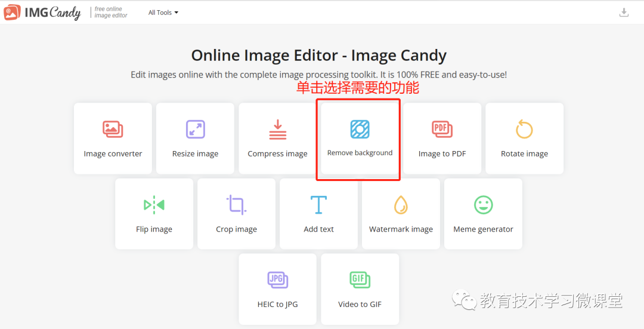Image resolution: width=644 pixels, height=329 pixels.
Task: Choose the Add text label
Action: (318, 229)
